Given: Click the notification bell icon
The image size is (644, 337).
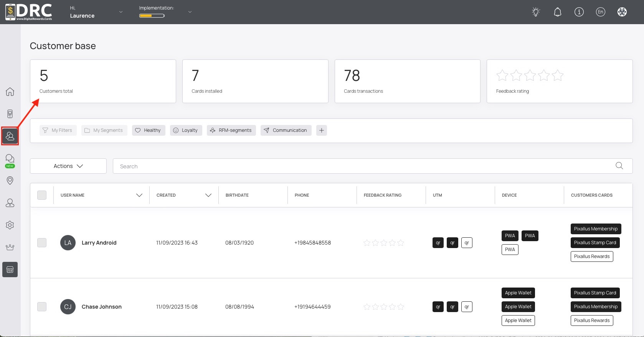Looking at the screenshot, I should coord(557,12).
